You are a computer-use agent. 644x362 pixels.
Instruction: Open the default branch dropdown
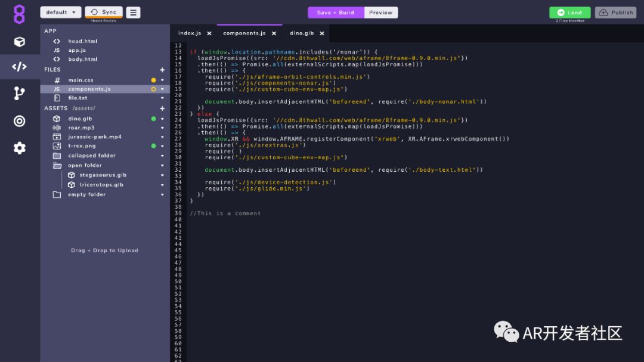point(61,13)
